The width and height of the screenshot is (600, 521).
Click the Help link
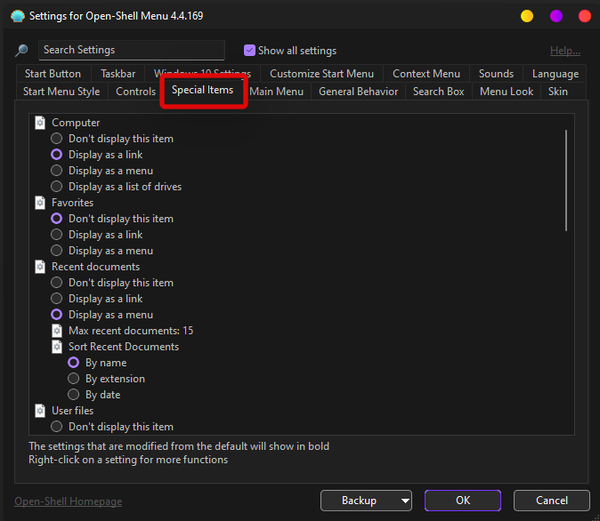tap(564, 51)
